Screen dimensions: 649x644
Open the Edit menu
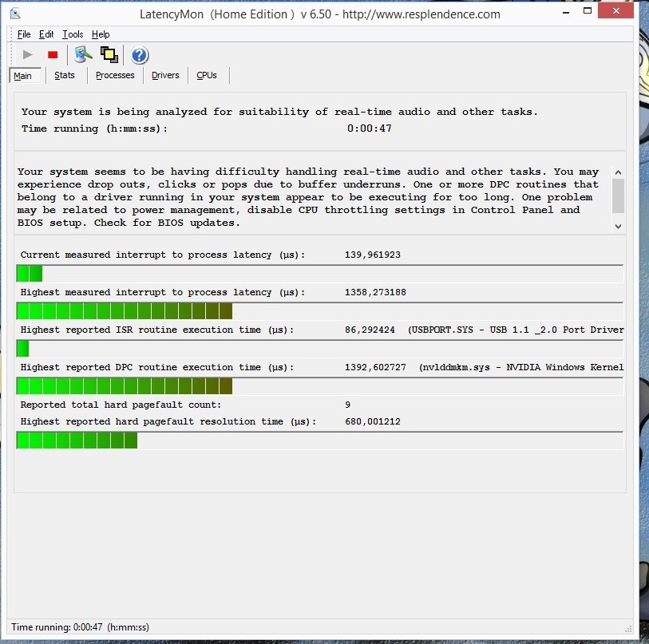[46, 34]
